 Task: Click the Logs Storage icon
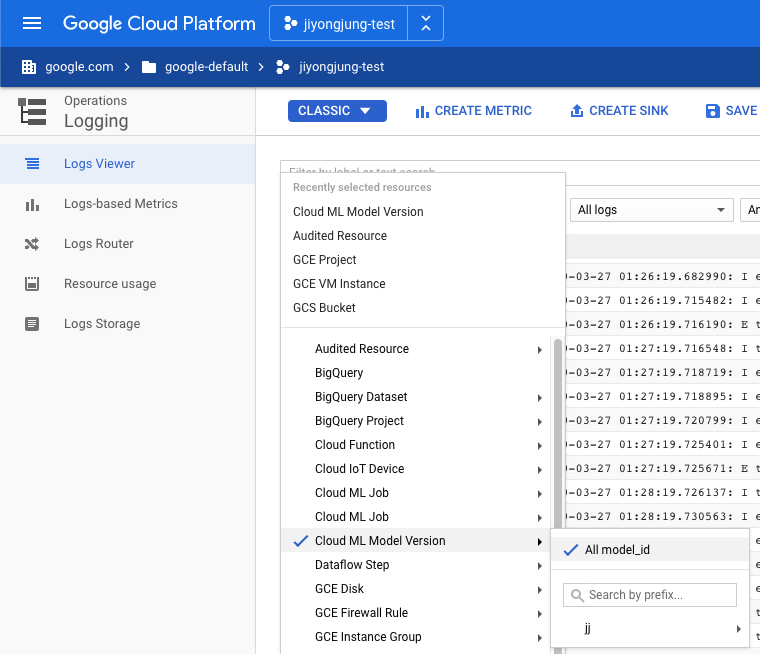(x=32, y=324)
